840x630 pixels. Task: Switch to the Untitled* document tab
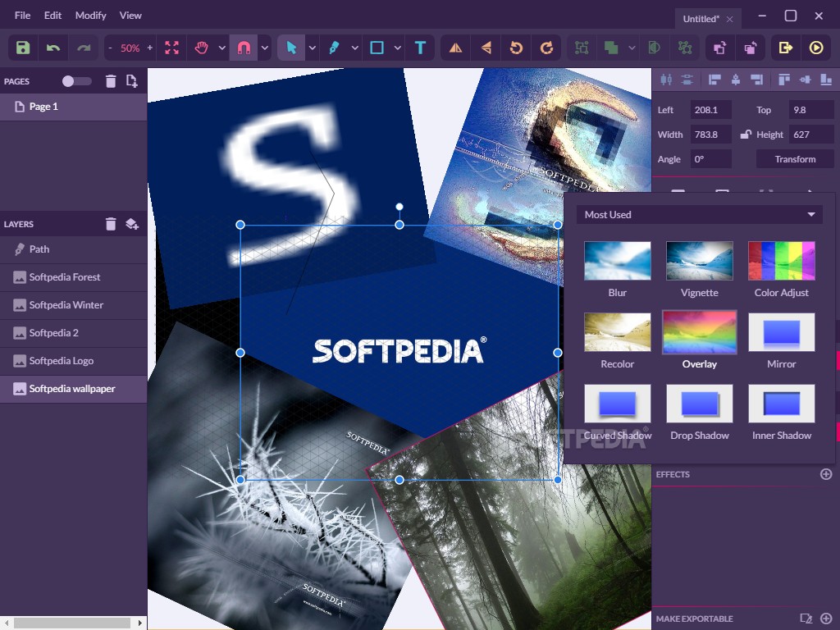pos(701,19)
